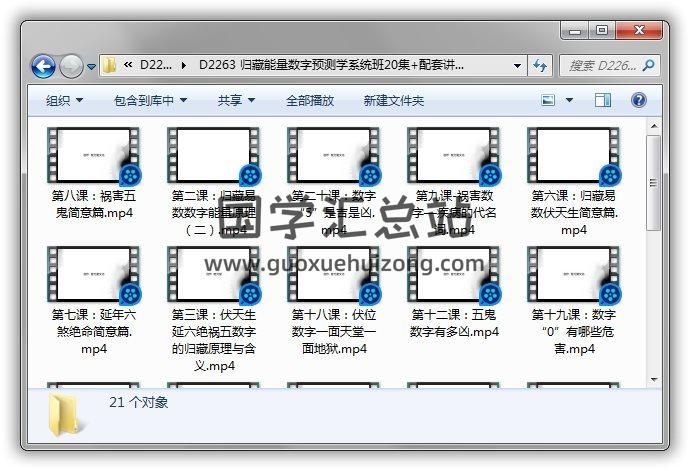690x471 pixels.
Task: Click the change view icon
Action: pyautogui.click(x=548, y=100)
